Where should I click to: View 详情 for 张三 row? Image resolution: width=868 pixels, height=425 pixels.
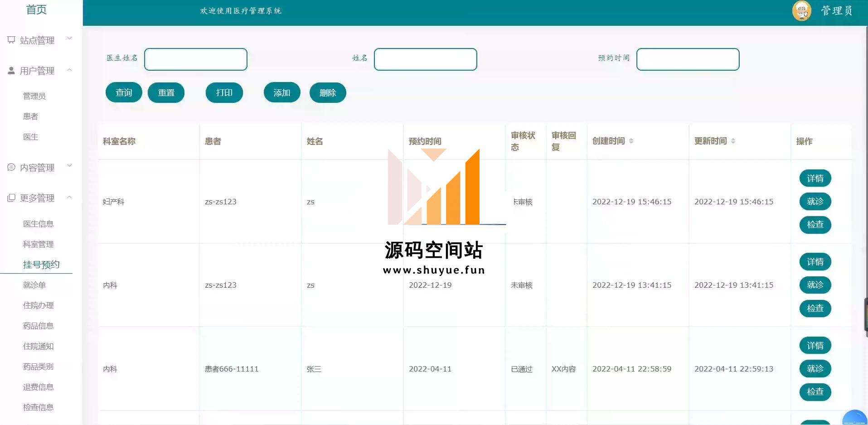(815, 345)
